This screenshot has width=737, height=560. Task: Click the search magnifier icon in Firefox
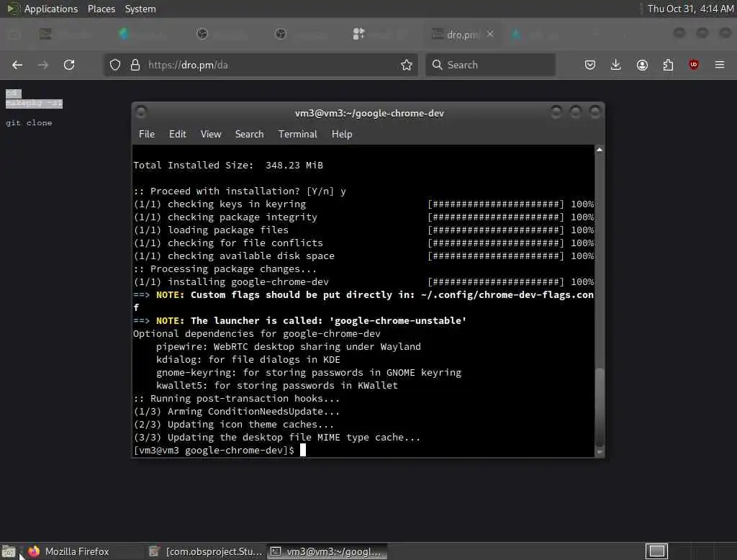437,65
